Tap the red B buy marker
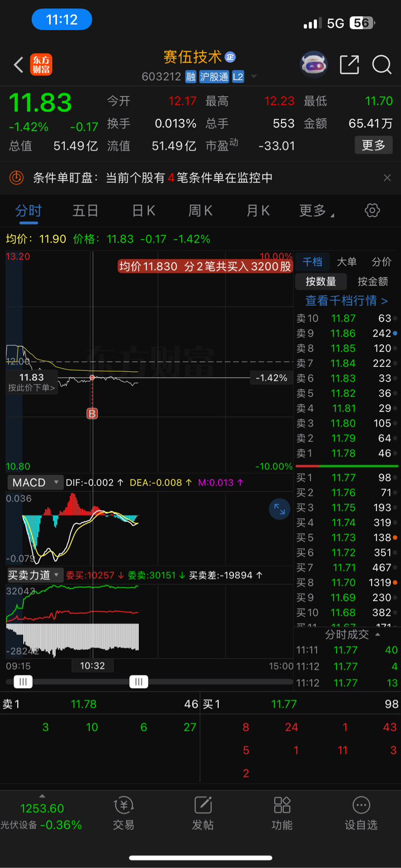 [92, 414]
